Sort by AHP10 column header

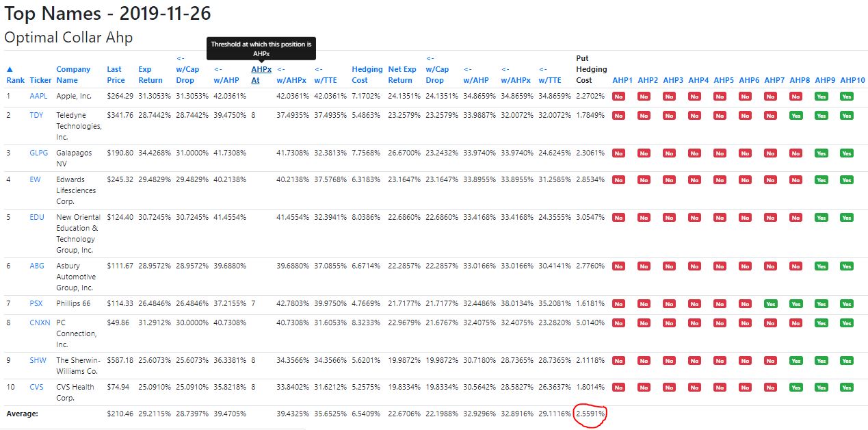[x=852, y=80]
